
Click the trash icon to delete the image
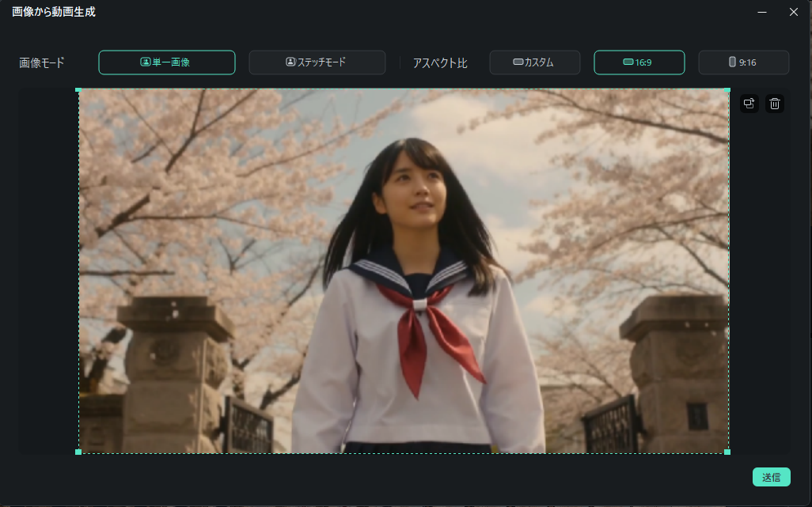pyautogui.click(x=775, y=103)
